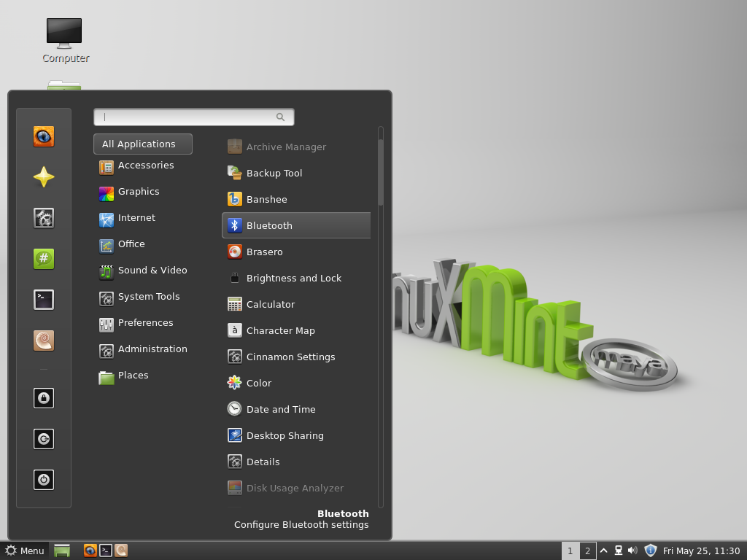Click the green show desktop icon on panel
Image resolution: width=747 pixels, height=560 pixels.
pos(62,551)
